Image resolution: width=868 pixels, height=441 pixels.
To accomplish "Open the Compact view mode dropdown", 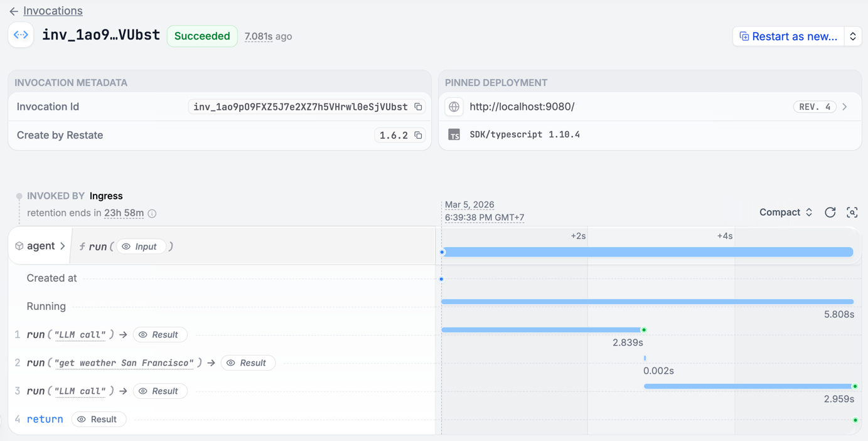I will click(786, 213).
